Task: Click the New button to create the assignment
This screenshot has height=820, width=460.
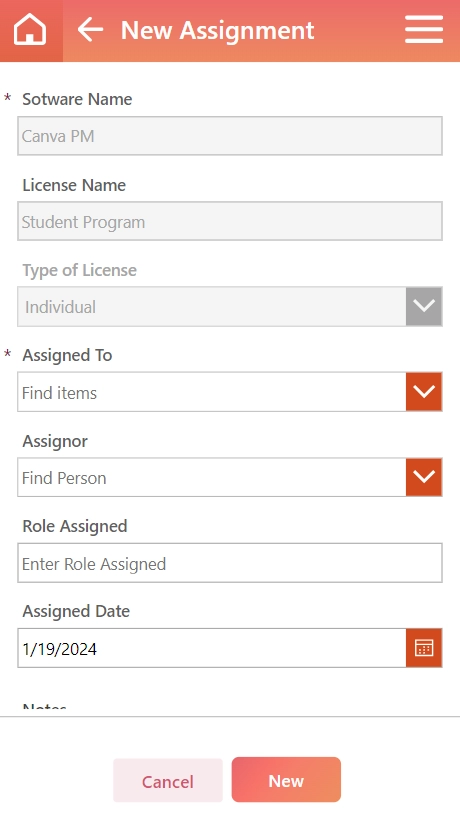Action: (286, 780)
